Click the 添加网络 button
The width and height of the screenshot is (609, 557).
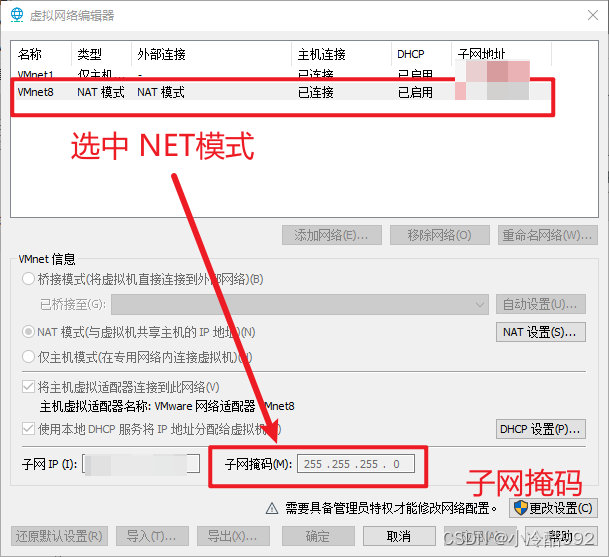coord(331,236)
